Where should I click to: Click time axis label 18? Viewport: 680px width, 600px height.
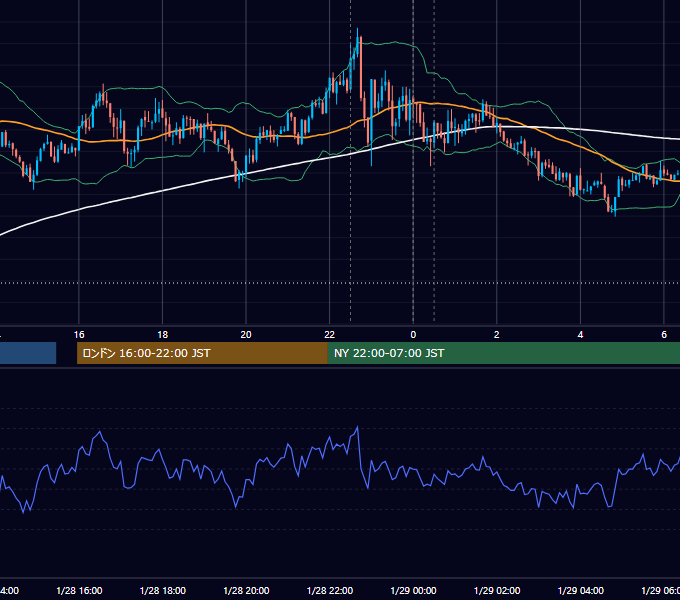[x=163, y=335]
